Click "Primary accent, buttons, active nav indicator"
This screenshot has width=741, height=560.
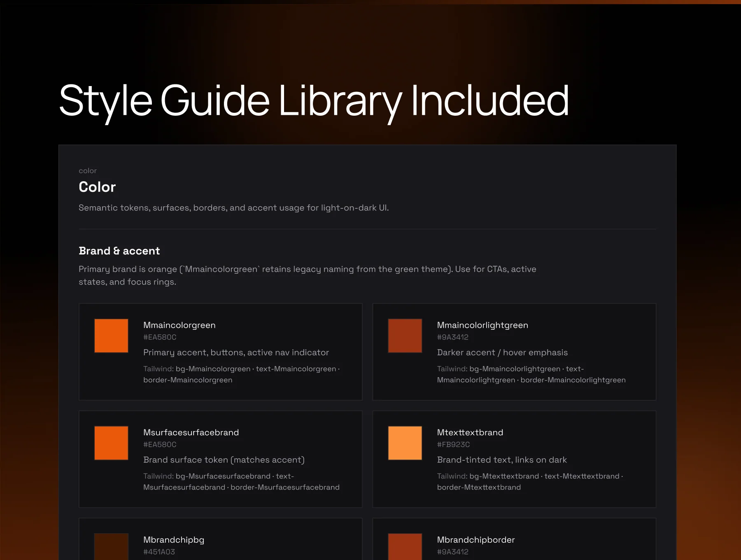(236, 352)
